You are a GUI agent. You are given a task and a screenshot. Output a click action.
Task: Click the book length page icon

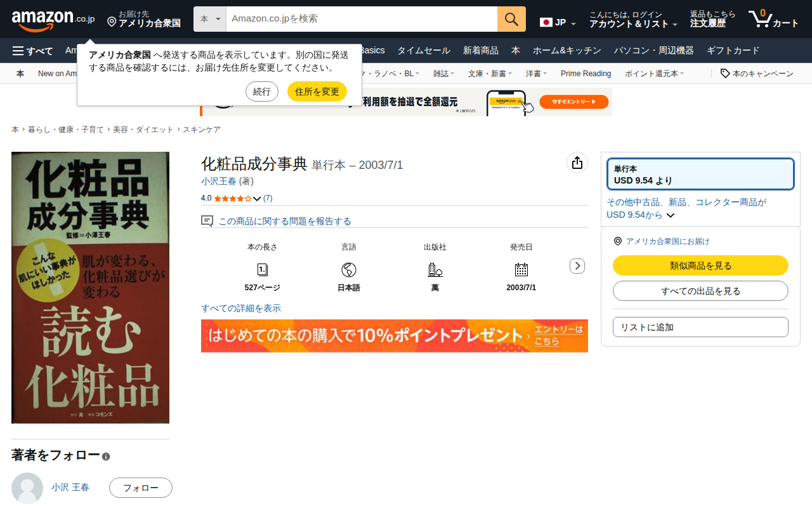point(262,270)
